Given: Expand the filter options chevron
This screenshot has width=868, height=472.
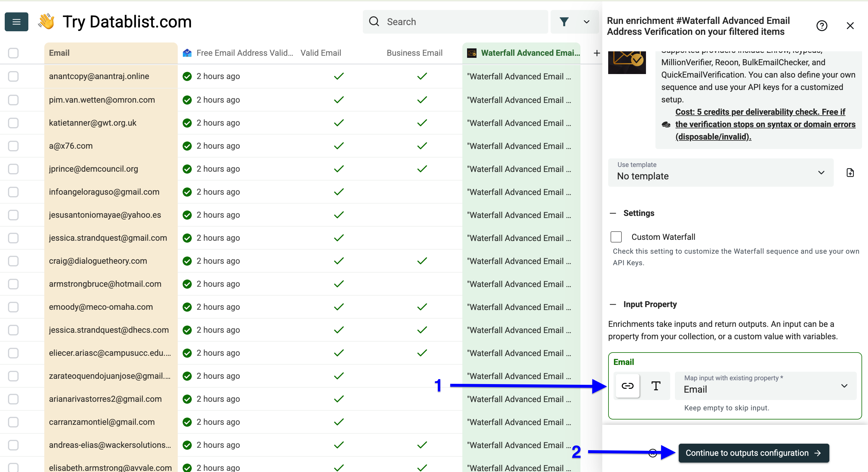Looking at the screenshot, I should [586, 22].
